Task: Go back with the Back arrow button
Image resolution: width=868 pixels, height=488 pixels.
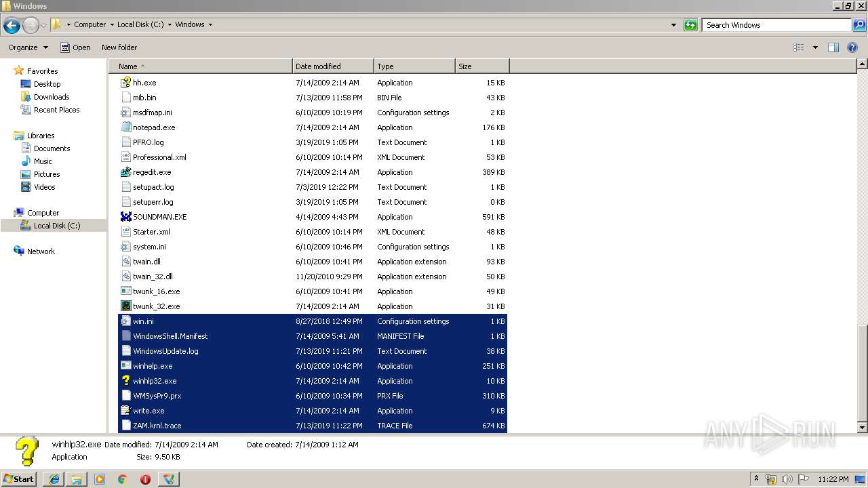Action: (x=12, y=25)
